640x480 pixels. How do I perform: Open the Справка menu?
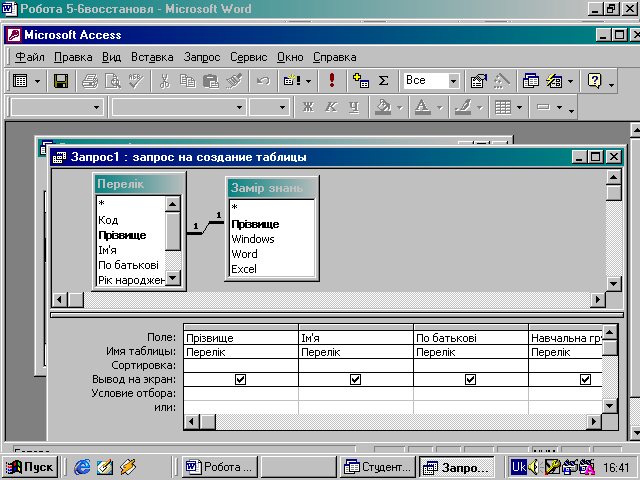coord(335,57)
